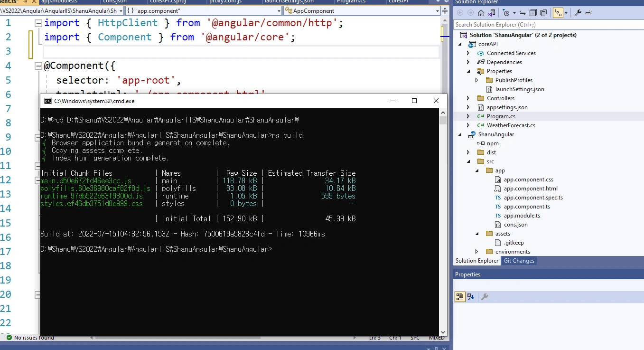
Task: Open the AppComponent member dropdown
Action: 362,10
